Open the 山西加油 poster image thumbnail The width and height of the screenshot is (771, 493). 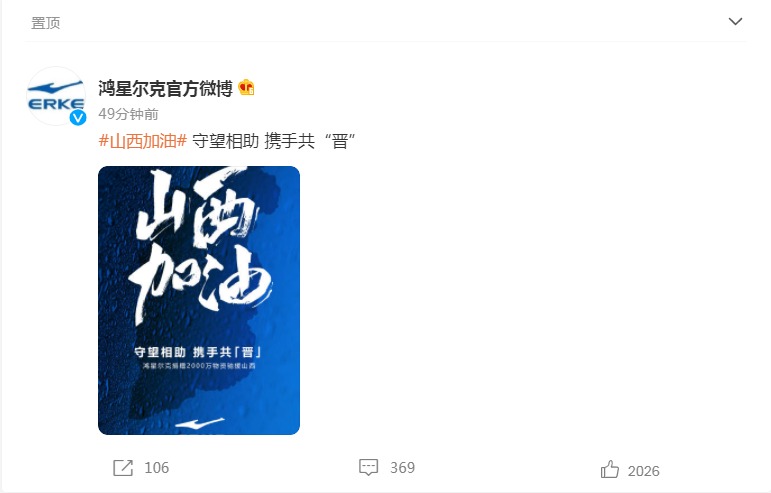[x=199, y=300]
